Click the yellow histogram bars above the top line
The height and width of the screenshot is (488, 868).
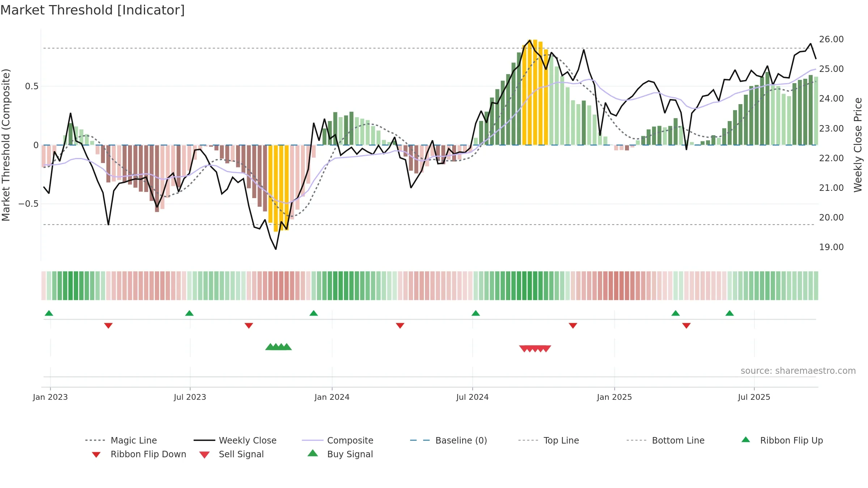click(x=535, y=92)
